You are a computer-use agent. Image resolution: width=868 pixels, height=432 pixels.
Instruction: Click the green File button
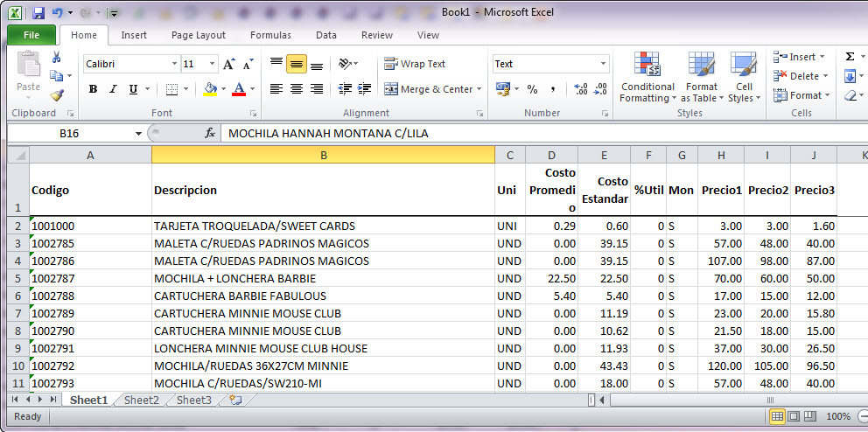[31, 35]
